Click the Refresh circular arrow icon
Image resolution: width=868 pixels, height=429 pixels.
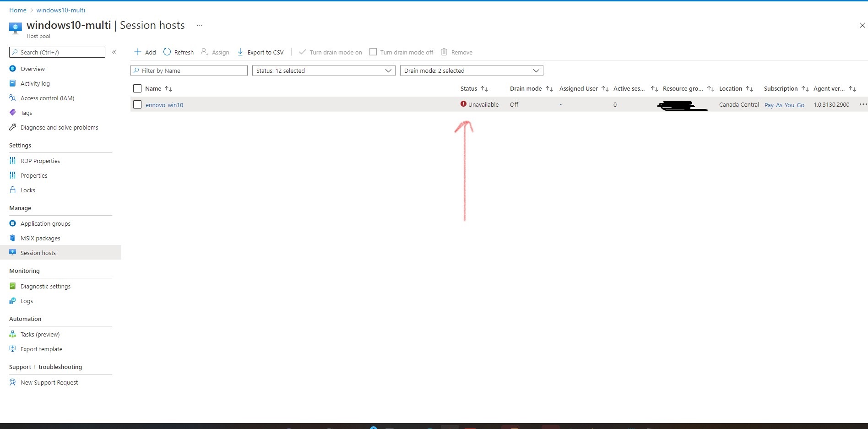[167, 52]
